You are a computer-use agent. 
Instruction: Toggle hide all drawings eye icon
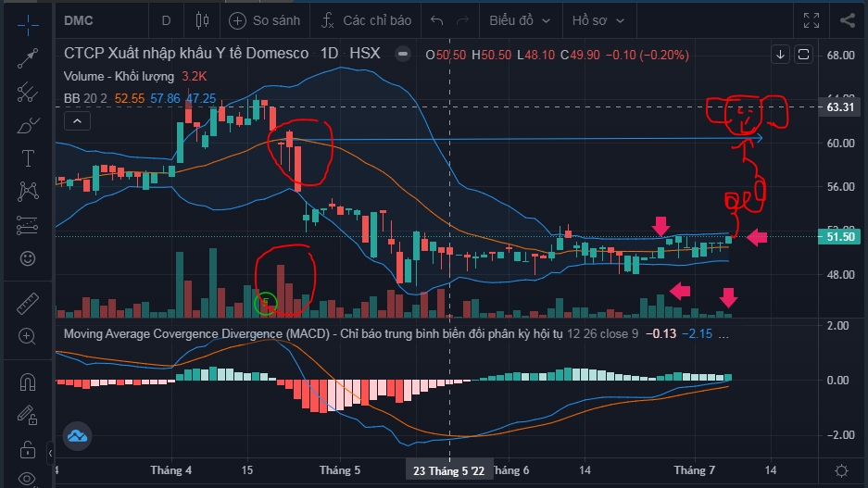[28, 480]
